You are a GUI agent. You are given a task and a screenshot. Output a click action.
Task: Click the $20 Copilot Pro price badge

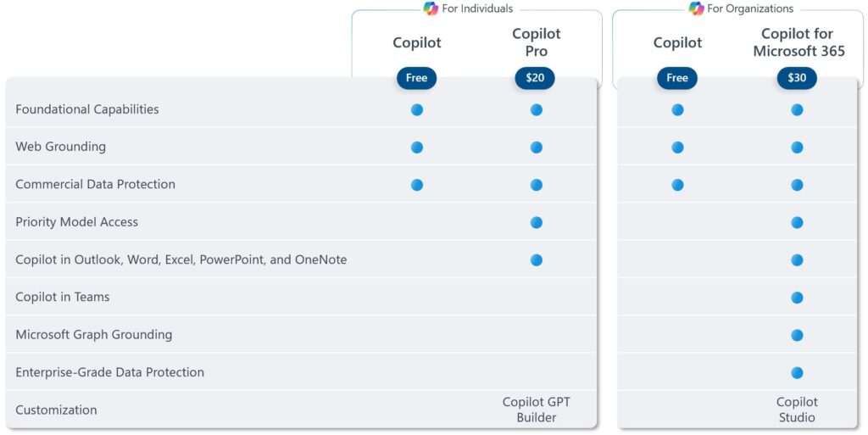[x=535, y=78]
